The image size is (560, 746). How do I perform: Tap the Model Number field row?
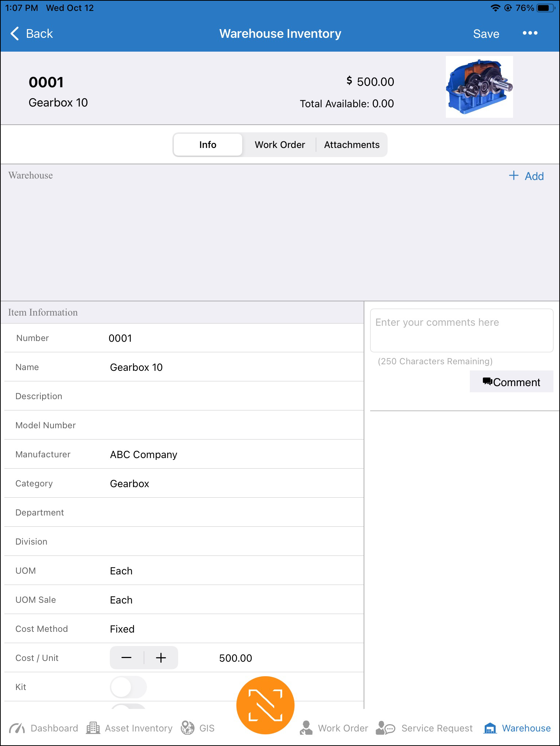coord(184,425)
